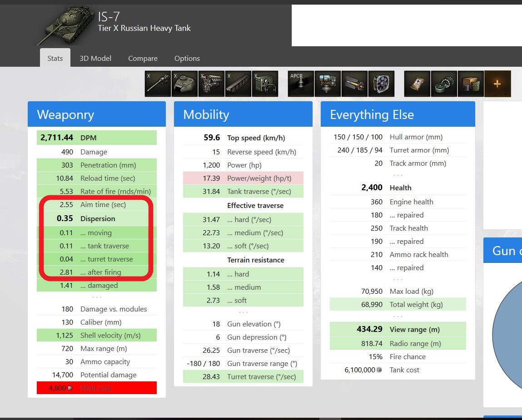
Task: Click the "Everything Else" panel header
Action: (398, 114)
